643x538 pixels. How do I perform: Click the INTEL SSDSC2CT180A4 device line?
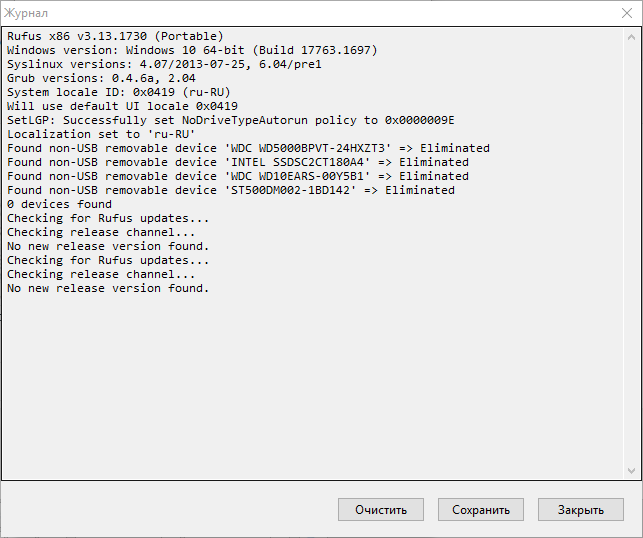click(237, 162)
